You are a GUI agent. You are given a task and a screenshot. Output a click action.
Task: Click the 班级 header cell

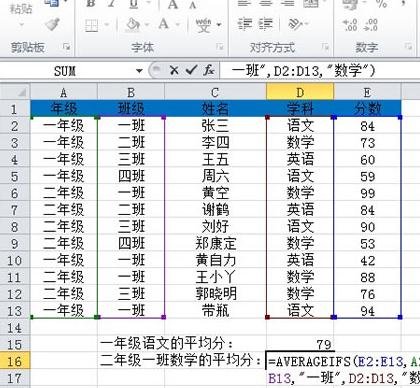pos(131,109)
